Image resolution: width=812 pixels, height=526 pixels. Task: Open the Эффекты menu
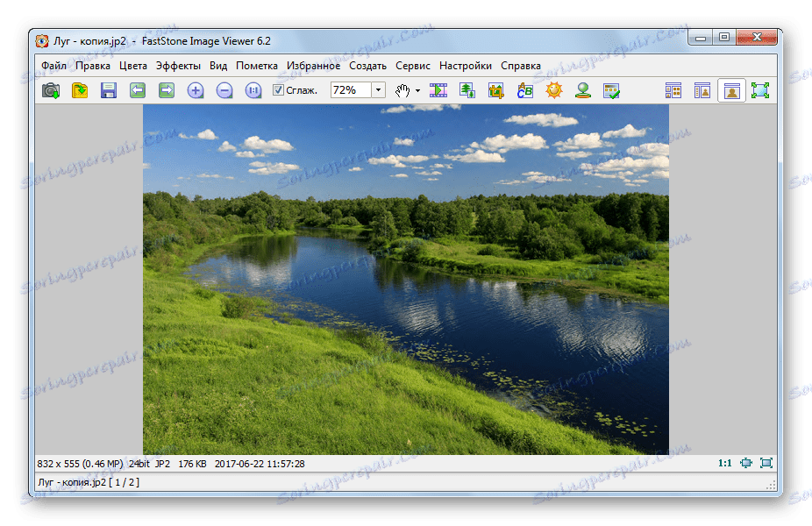click(x=178, y=66)
